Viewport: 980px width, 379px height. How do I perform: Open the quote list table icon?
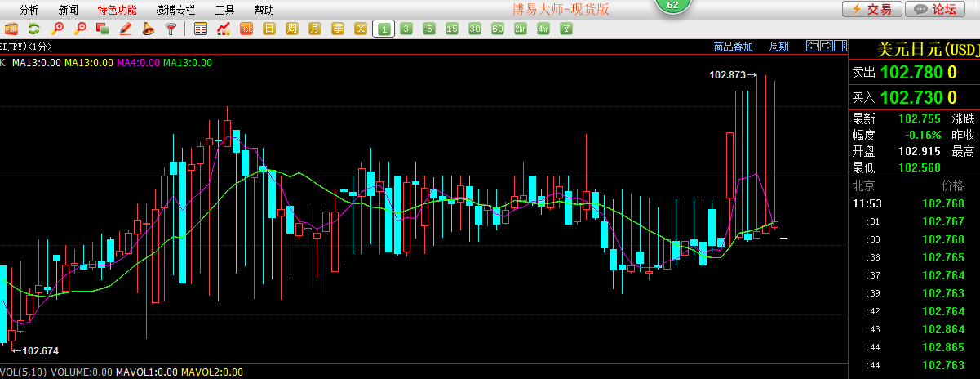(201, 29)
